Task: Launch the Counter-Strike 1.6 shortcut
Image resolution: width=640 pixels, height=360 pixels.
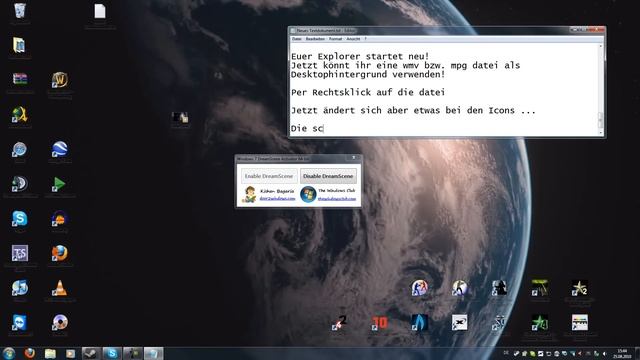Action: (460, 288)
